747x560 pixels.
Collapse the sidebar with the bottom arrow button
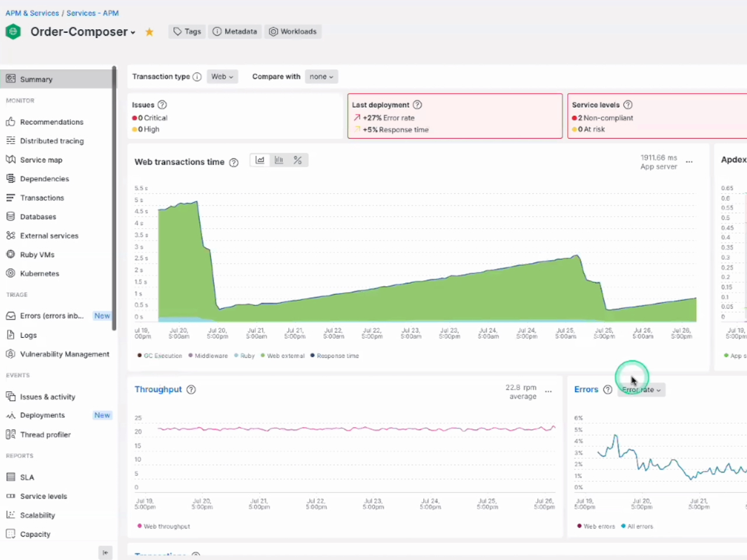[105, 552]
